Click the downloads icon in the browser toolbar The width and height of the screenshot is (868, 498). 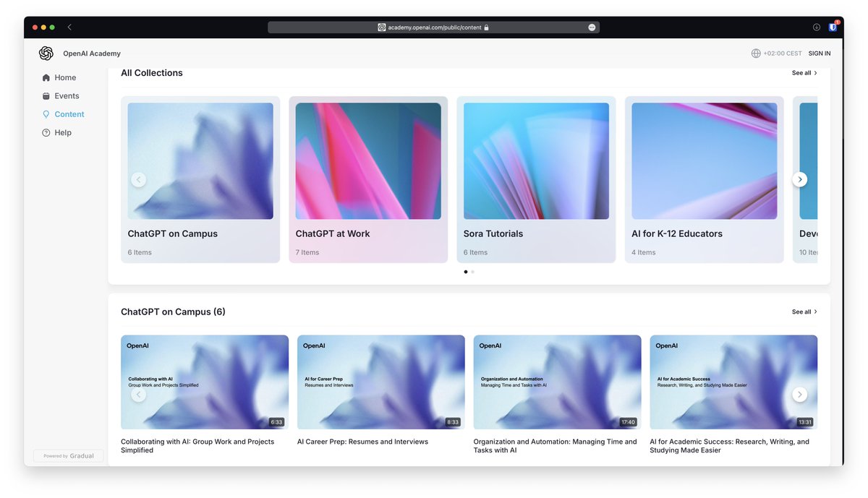pyautogui.click(x=817, y=27)
